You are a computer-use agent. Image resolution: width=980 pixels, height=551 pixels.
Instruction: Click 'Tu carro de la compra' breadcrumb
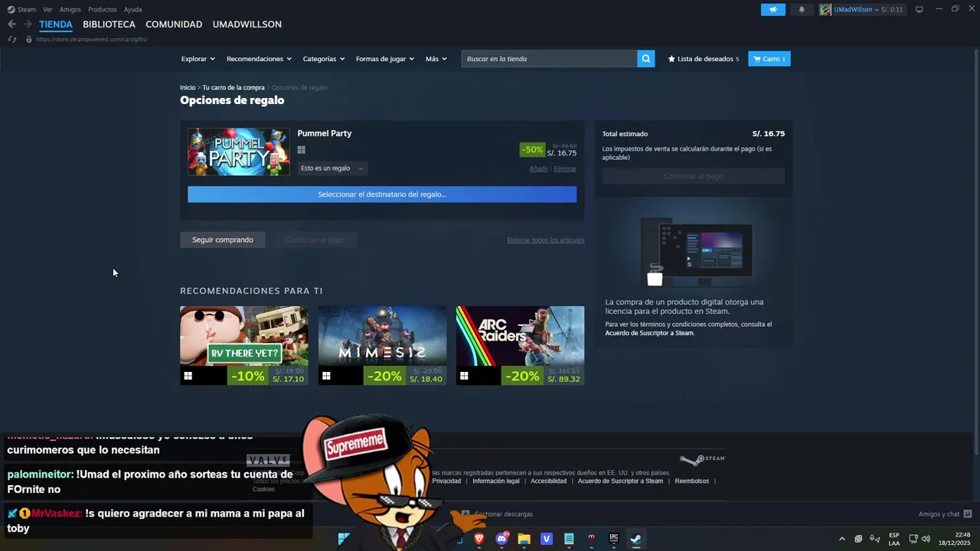(234, 87)
